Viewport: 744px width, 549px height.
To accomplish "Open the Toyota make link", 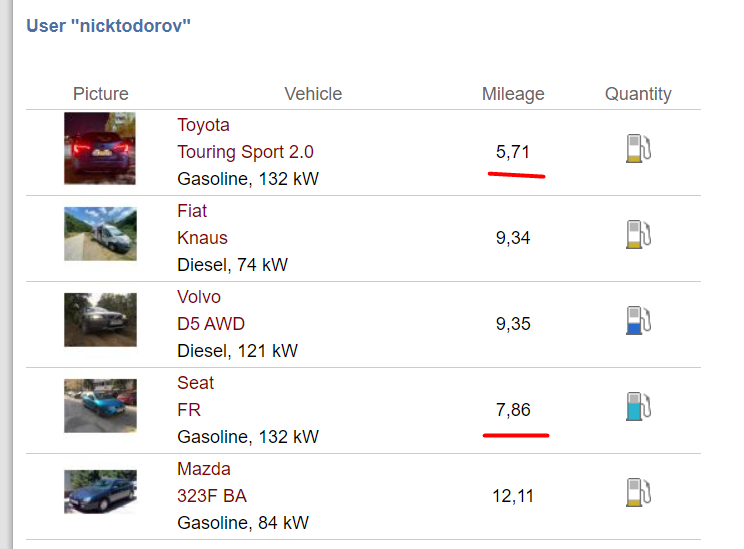I will click(203, 125).
